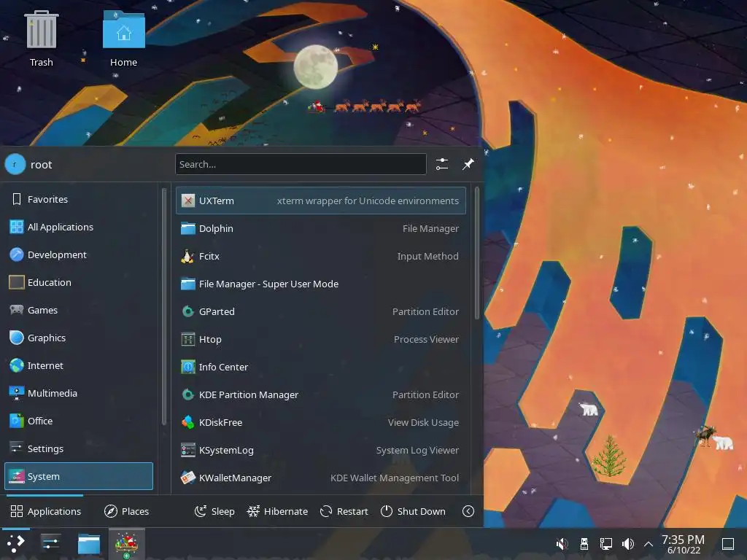Click the Restart button

(344, 511)
